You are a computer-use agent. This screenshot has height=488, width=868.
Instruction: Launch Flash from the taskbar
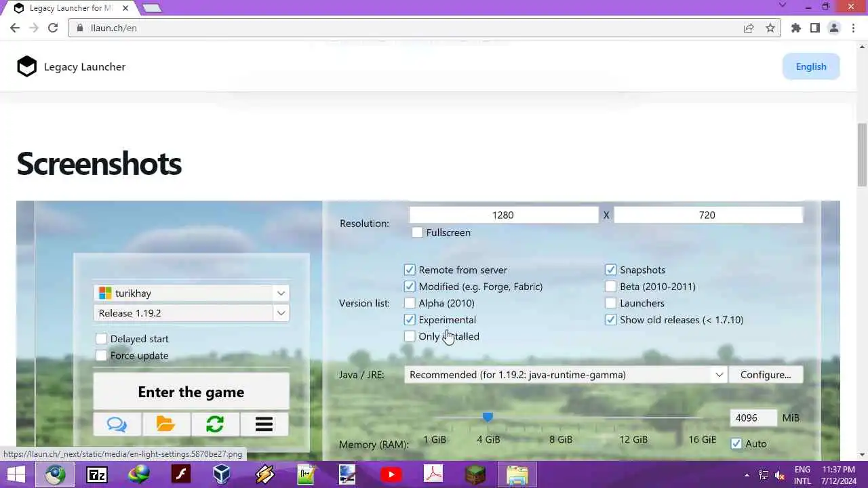point(181,474)
